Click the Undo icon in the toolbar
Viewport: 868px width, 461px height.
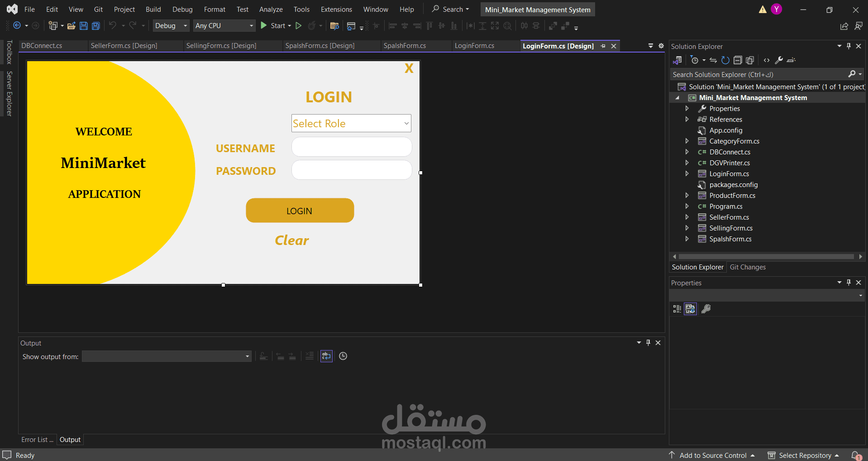tap(113, 26)
